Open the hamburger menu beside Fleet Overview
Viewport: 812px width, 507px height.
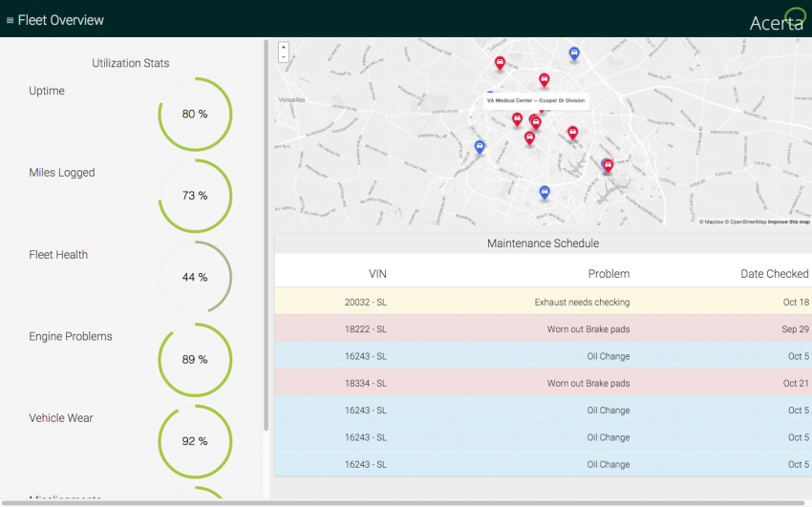(x=10, y=20)
